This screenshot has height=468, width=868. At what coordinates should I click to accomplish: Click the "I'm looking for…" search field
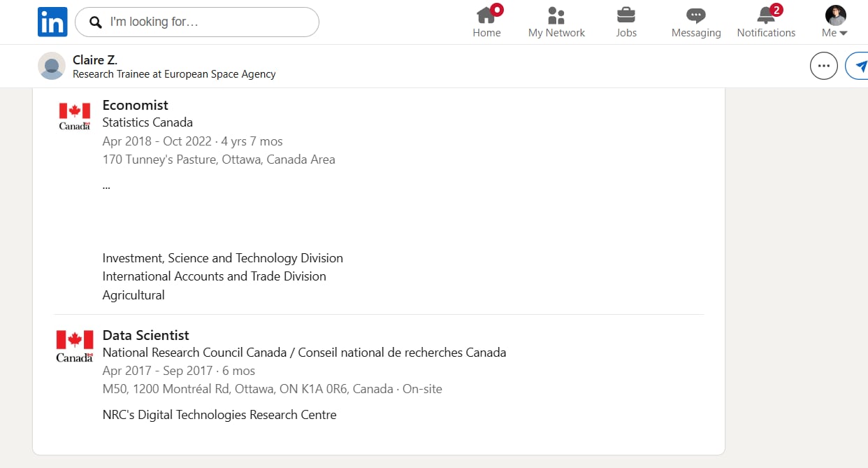pyautogui.click(x=197, y=22)
